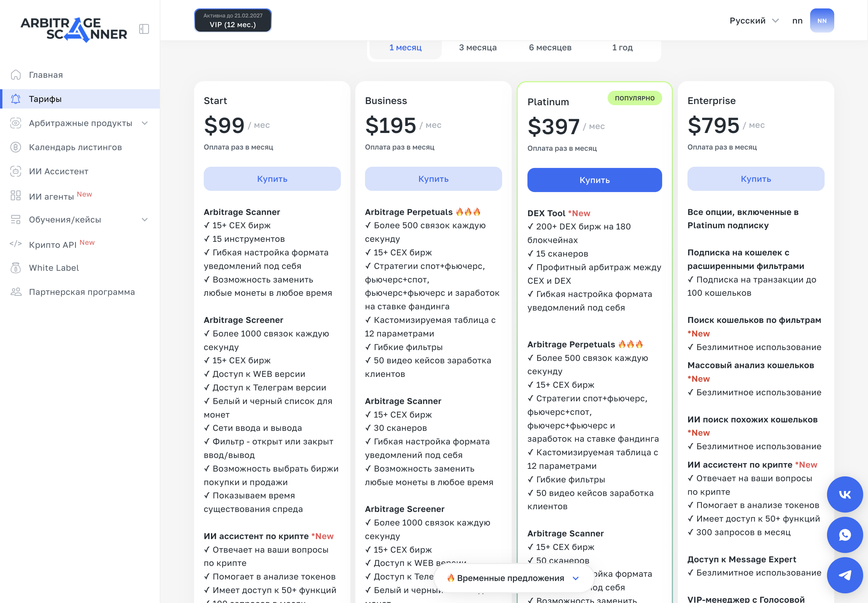Click the grid icon for ИИ агенты
The width and height of the screenshot is (868, 603).
pyautogui.click(x=15, y=195)
